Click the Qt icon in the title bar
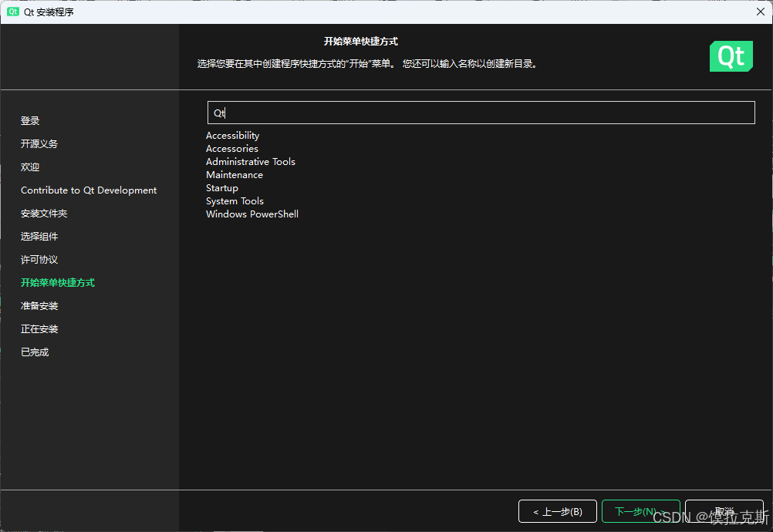The width and height of the screenshot is (773, 532). 13,12
